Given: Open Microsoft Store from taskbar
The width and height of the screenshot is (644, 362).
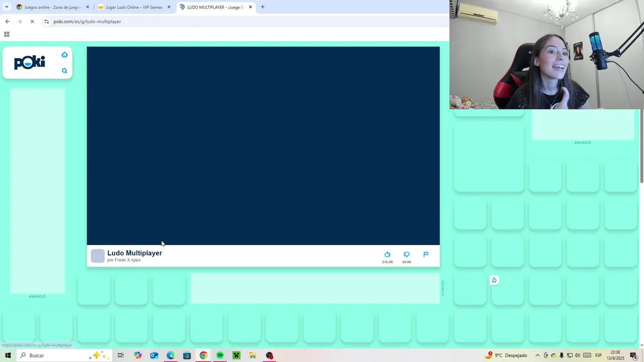Looking at the screenshot, I should click(187, 355).
